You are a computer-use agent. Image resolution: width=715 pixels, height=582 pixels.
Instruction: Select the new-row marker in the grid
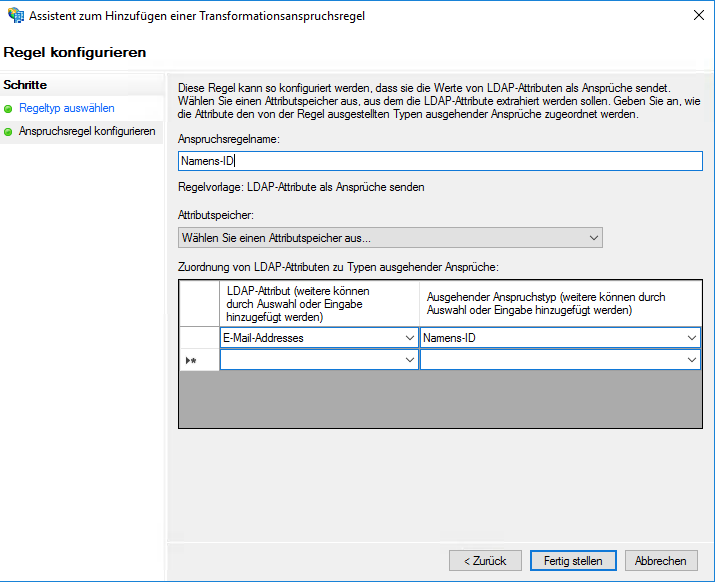pyautogui.click(x=198, y=359)
